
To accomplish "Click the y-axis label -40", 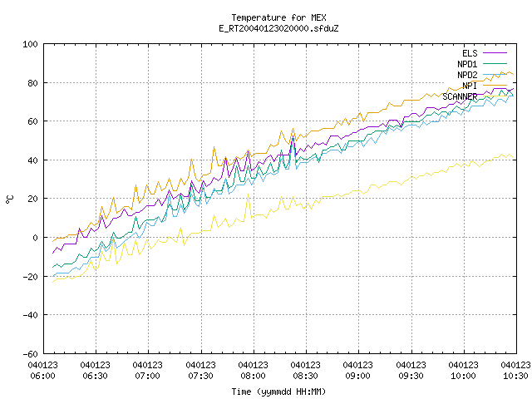I will pyautogui.click(x=30, y=315).
